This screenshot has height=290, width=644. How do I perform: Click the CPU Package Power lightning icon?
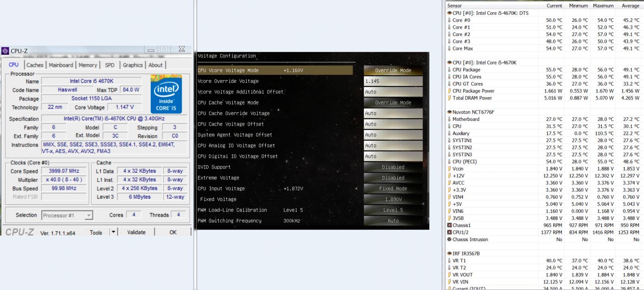tap(449, 91)
